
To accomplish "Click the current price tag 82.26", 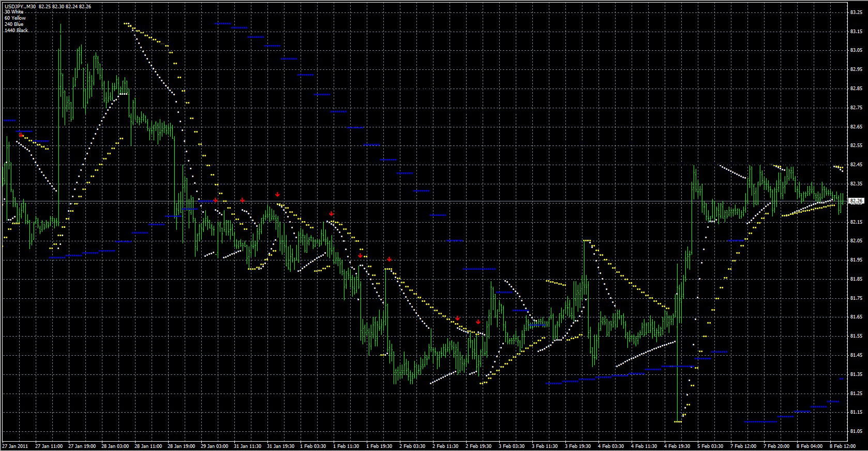I will 857,201.
